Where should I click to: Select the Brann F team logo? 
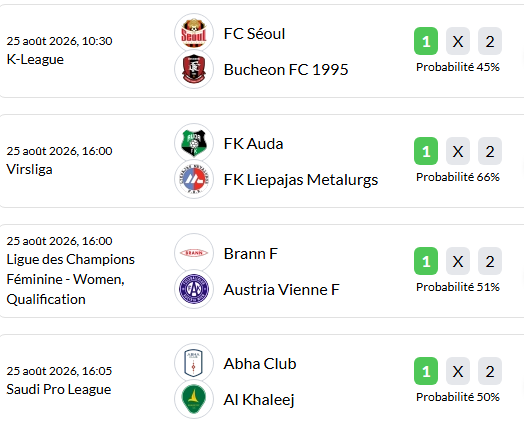[x=194, y=253]
